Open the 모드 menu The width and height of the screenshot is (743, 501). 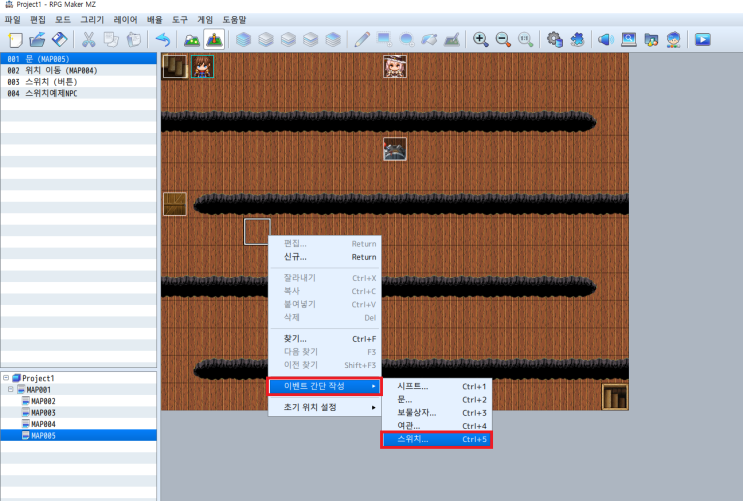pyautogui.click(x=63, y=19)
